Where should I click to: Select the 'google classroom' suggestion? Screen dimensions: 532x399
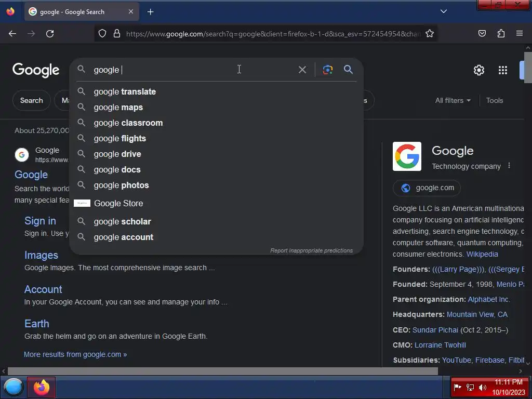tap(216, 123)
